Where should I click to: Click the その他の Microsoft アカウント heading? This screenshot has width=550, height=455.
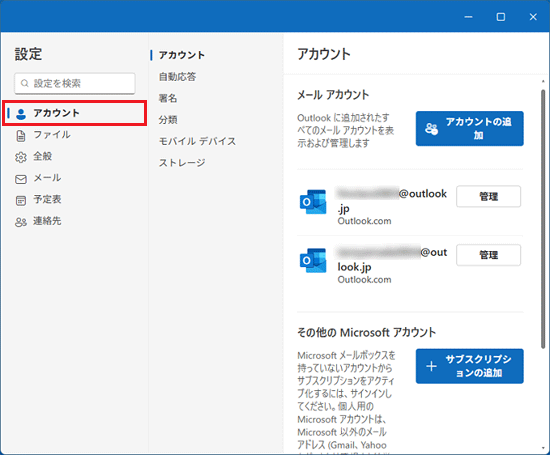(x=366, y=332)
